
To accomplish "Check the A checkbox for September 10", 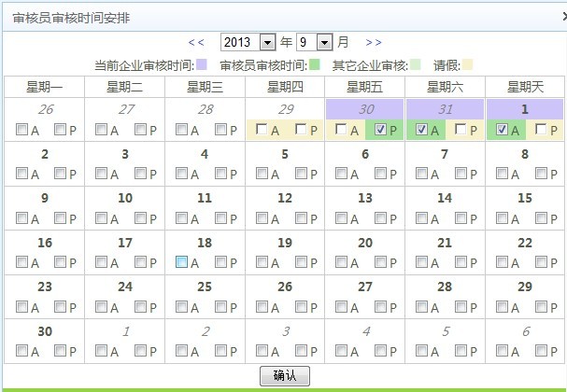I will pyautogui.click(x=101, y=217).
